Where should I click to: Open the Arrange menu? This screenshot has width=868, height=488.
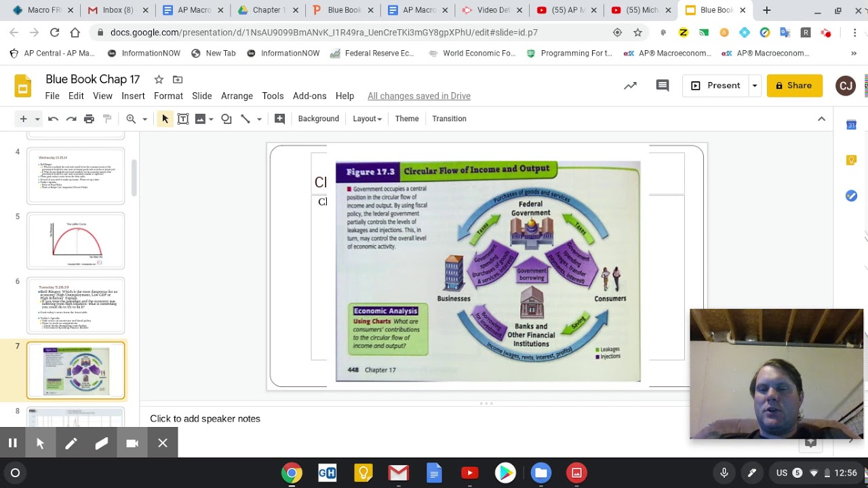(237, 96)
